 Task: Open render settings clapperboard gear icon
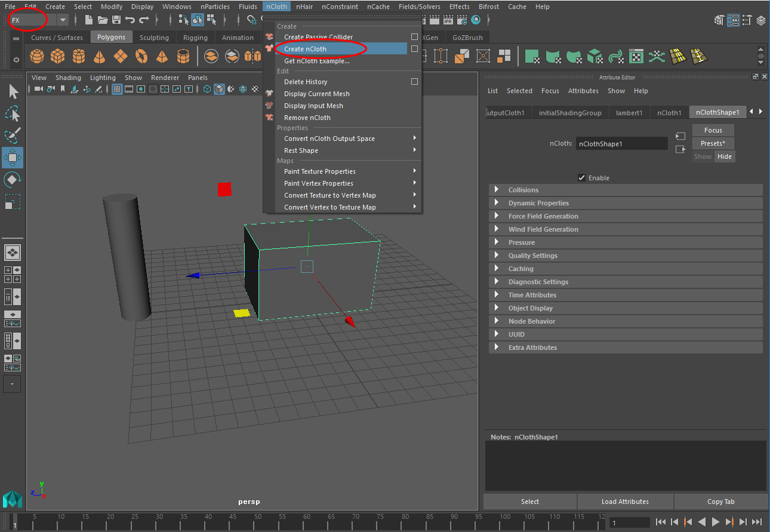pos(462,20)
